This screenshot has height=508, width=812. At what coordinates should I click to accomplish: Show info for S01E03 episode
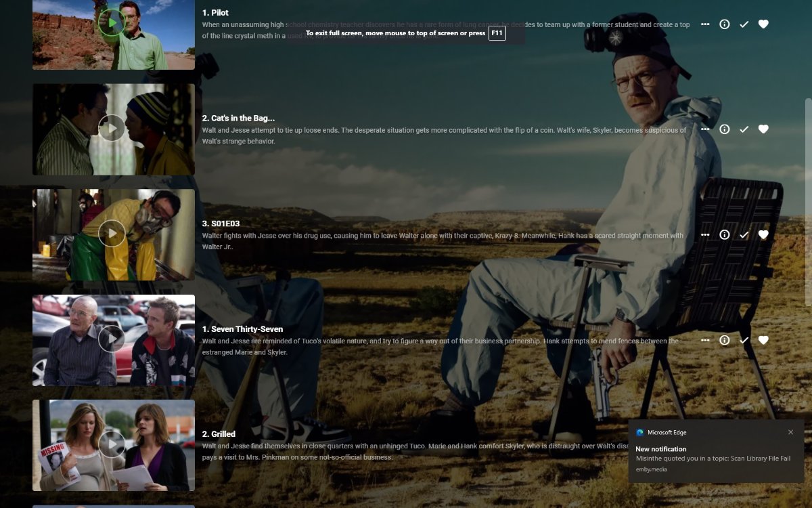coord(725,234)
